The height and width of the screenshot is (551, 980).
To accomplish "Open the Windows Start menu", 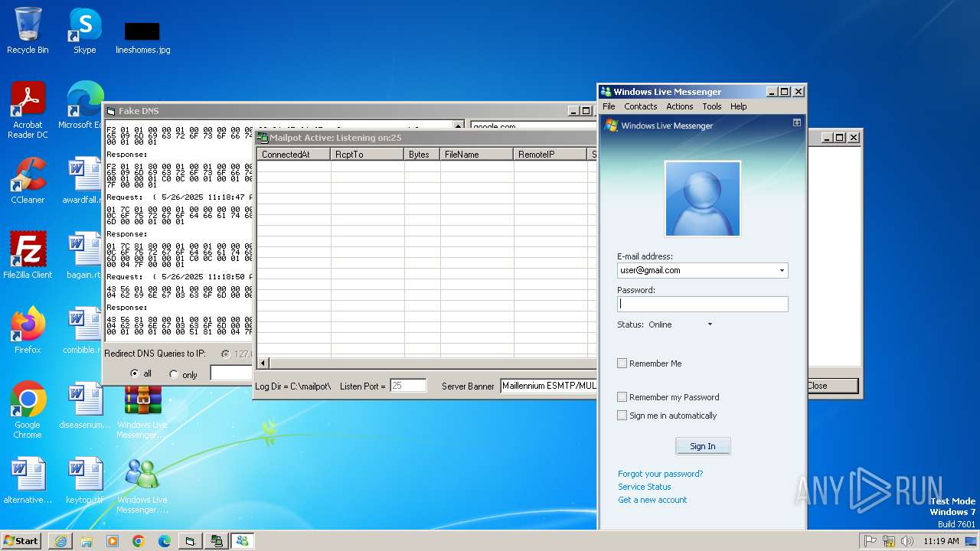I will 21,541.
